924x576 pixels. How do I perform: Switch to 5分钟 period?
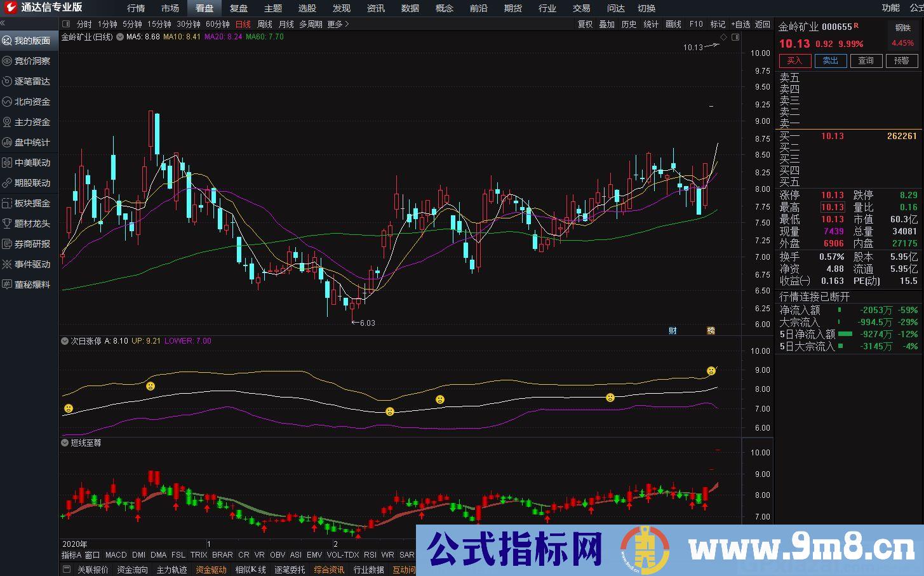coord(132,24)
